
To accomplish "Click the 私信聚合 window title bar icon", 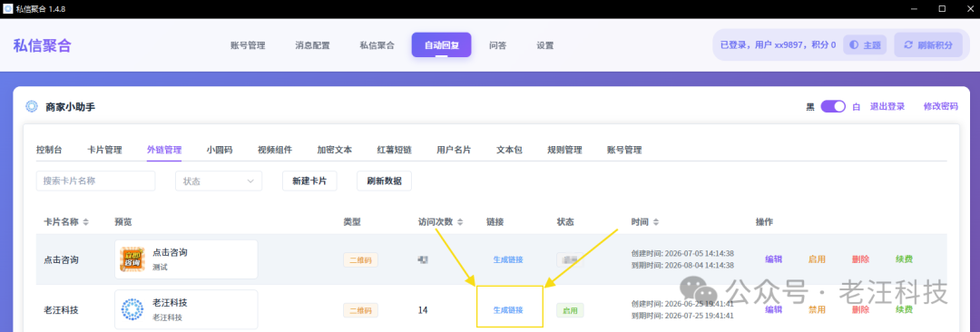I will [x=8, y=9].
